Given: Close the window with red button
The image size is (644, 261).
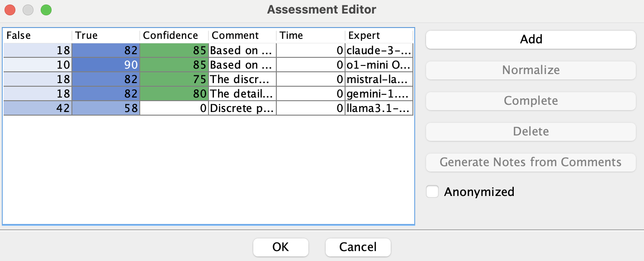Looking at the screenshot, I should tap(10, 9).
